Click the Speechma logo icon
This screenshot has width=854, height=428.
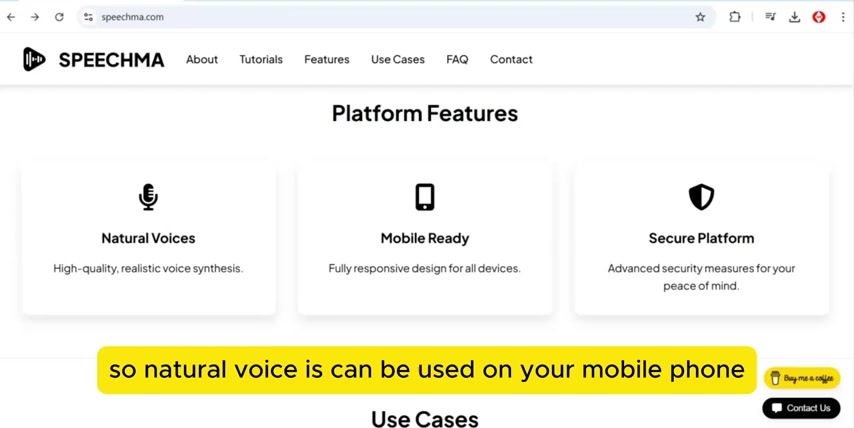(x=34, y=60)
